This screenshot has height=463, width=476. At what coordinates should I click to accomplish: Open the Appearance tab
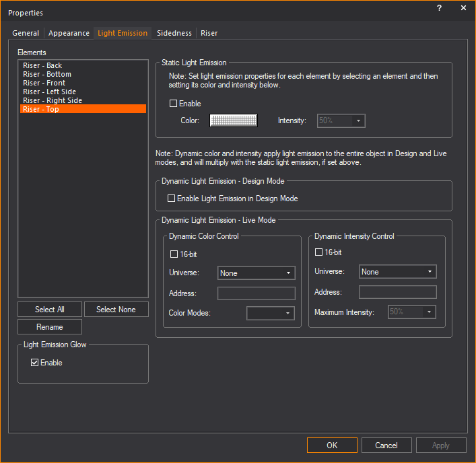69,33
